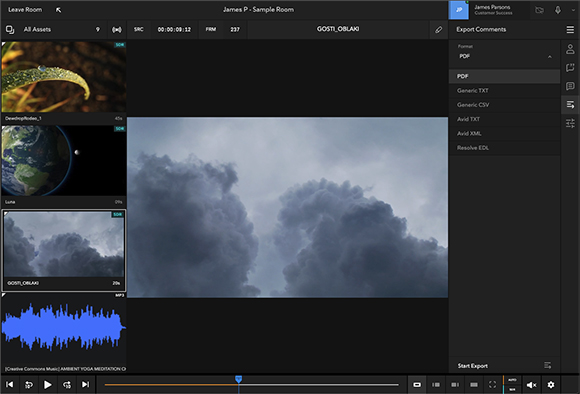Click the timeline playhead marker

coord(239,379)
